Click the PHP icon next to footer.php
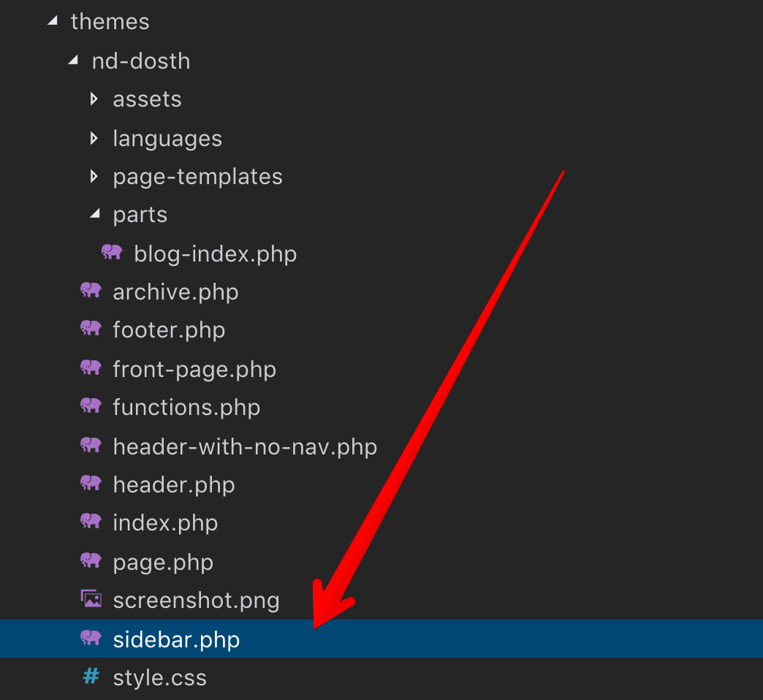763x700 pixels. pos(91,329)
